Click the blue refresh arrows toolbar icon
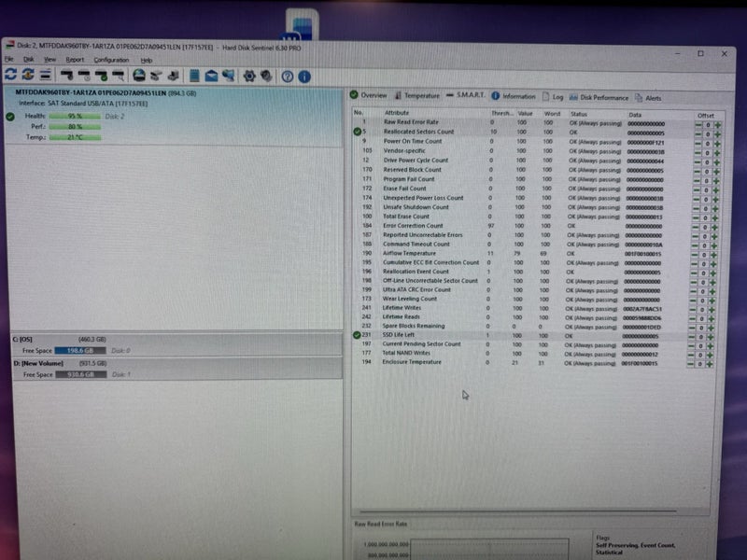Screen dimensions: 747x560 pos(10,75)
